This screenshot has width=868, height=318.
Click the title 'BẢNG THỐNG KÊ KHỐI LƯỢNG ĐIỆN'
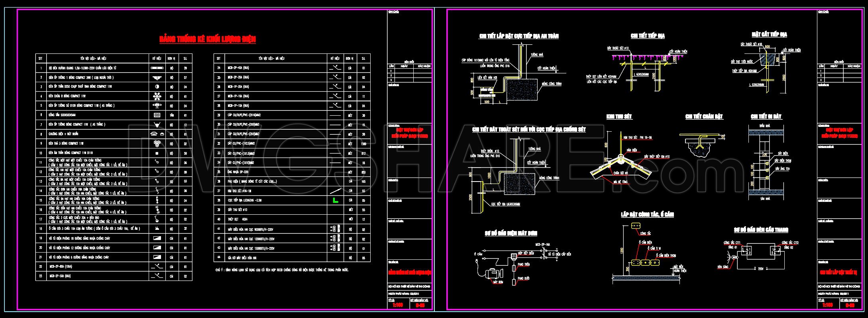(207, 39)
